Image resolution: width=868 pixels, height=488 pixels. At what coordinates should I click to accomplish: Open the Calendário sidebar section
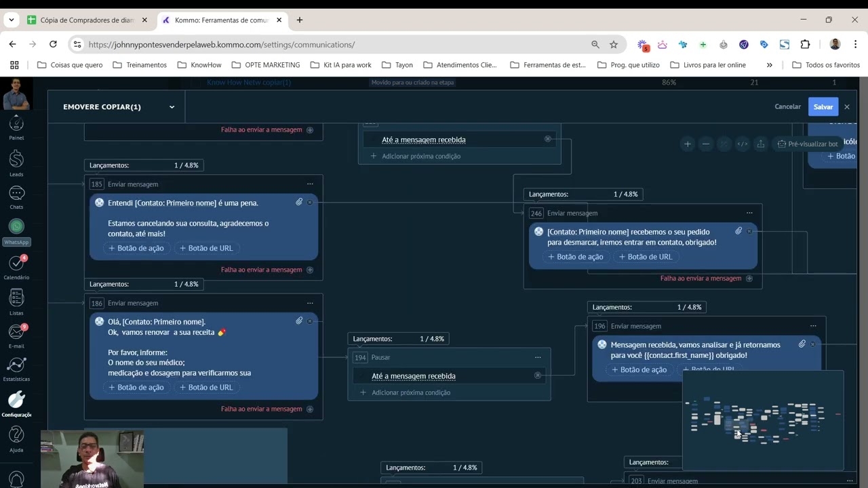point(16,267)
